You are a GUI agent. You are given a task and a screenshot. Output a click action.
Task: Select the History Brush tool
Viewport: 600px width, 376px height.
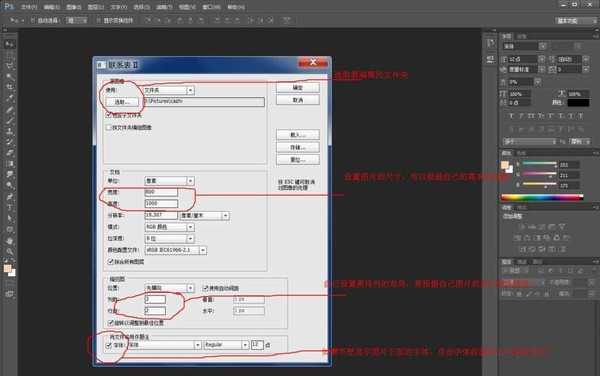[x=9, y=143]
